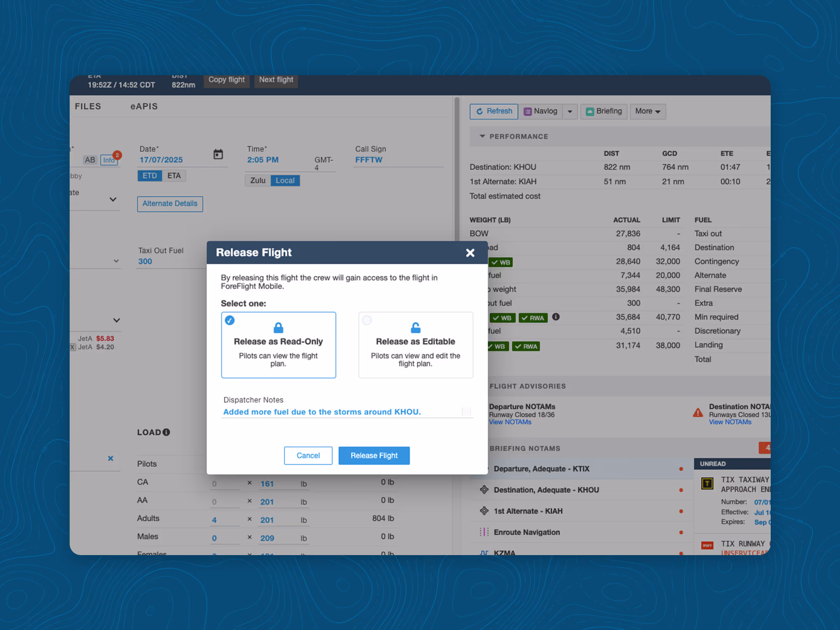Open the Briefing cloud icon button
The width and height of the screenshot is (840, 630).
(590, 111)
